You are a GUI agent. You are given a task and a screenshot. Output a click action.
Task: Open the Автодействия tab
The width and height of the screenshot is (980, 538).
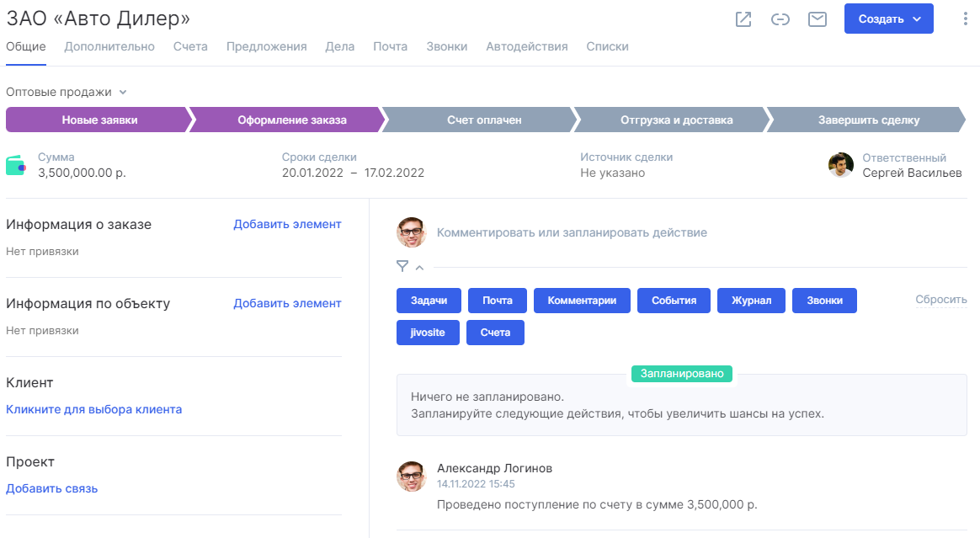[x=526, y=47]
